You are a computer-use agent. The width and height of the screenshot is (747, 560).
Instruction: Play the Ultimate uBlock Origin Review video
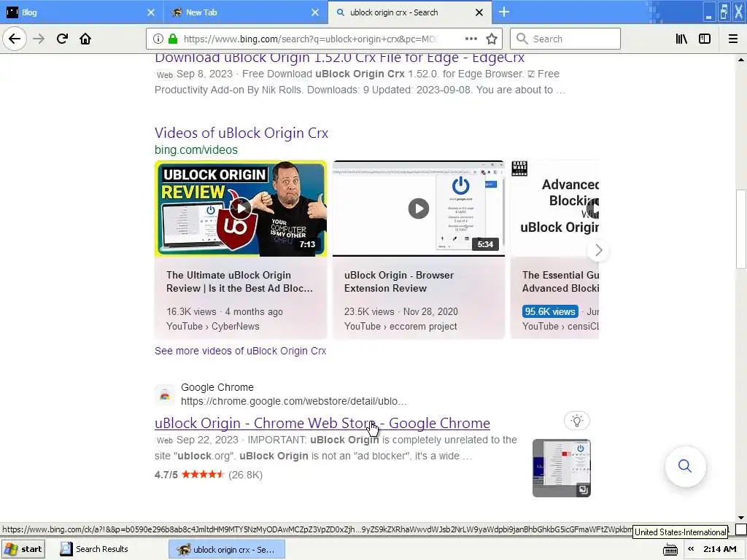click(x=241, y=208)
